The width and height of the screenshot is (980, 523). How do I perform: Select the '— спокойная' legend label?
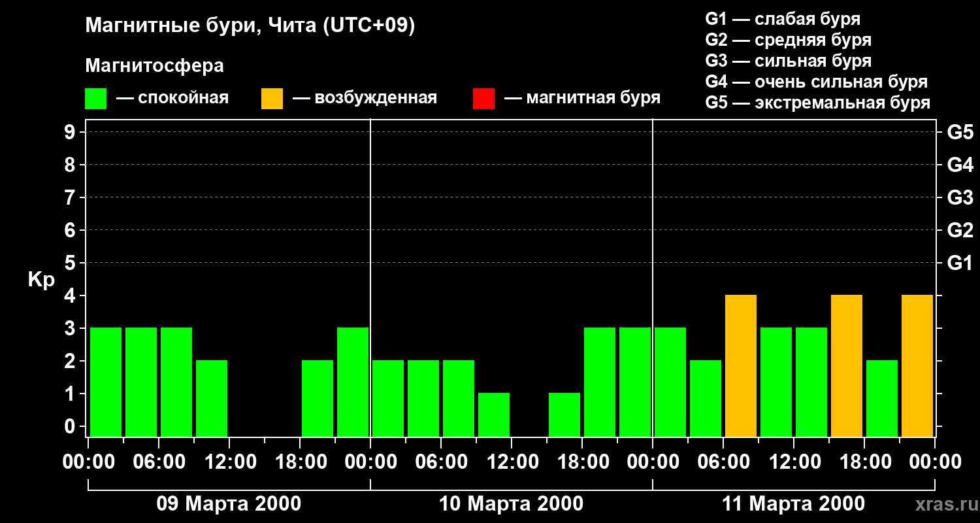point(172,98)
